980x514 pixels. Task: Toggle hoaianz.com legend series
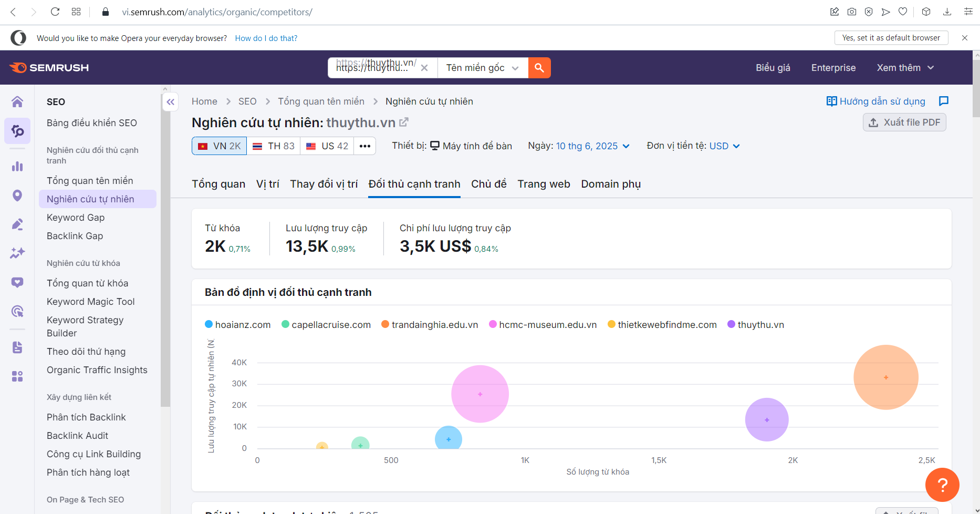click(238, 325)
